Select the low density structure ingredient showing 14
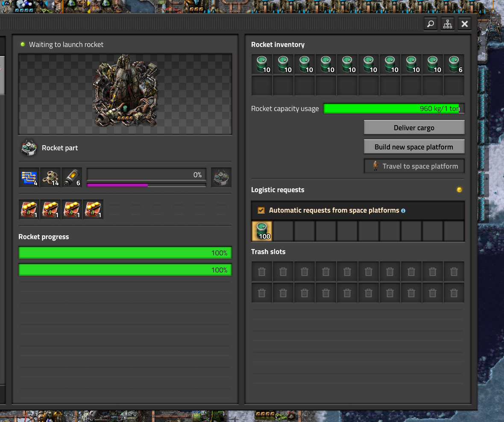This screenshot has height=422, width=504. [x=50, y=177]
